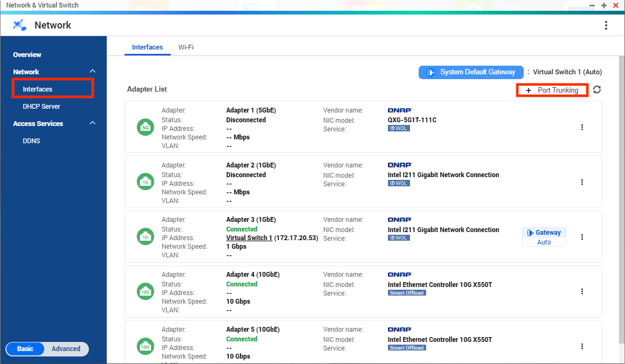Click Adapter 5 'Connected' status
Image resolution: width=625 pixels, height=364 pixels.
(242, 339)
